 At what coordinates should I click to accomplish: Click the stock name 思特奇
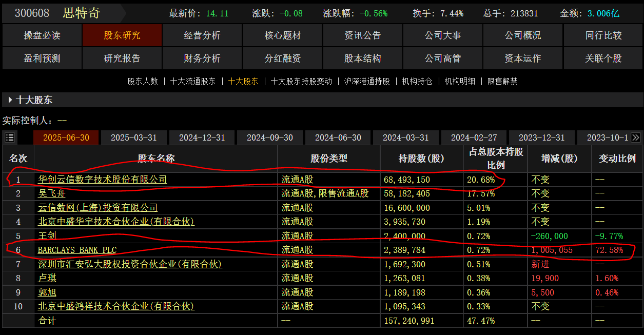click(x=82, y=13)
